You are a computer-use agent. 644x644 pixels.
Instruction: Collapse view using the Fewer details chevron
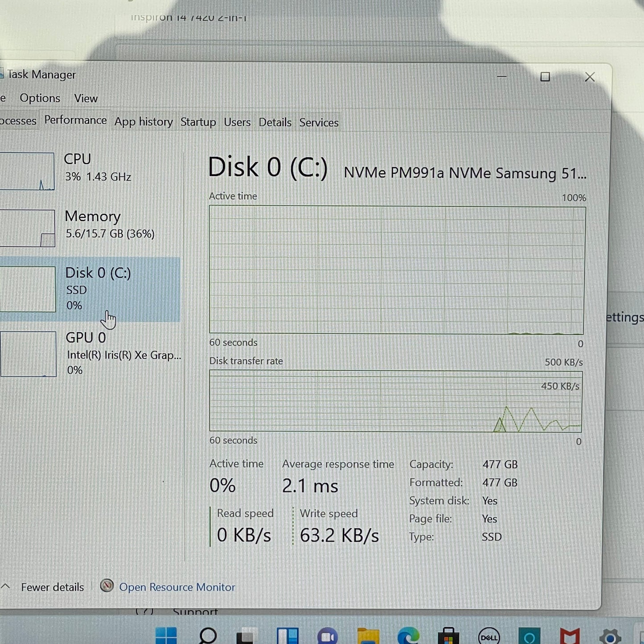pyautogui.click(x=6, y=587)
